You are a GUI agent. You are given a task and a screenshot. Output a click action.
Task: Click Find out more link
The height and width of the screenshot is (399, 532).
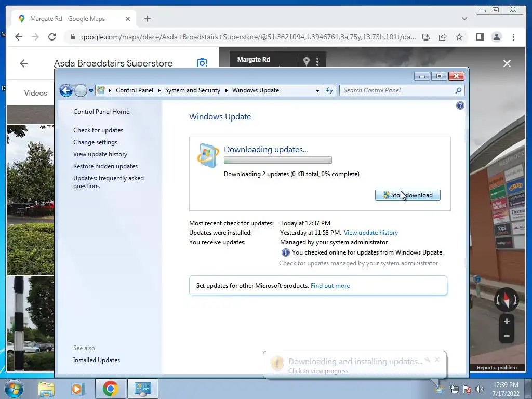point(330,286)
